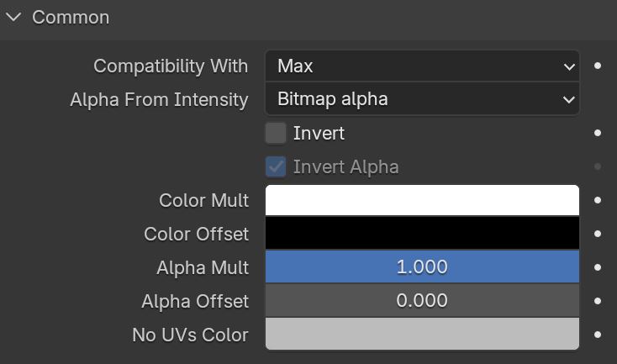This screenshot has width=617, height=364.
Task: Click animate dot beside Compatibility With
Action: (598, 66)
